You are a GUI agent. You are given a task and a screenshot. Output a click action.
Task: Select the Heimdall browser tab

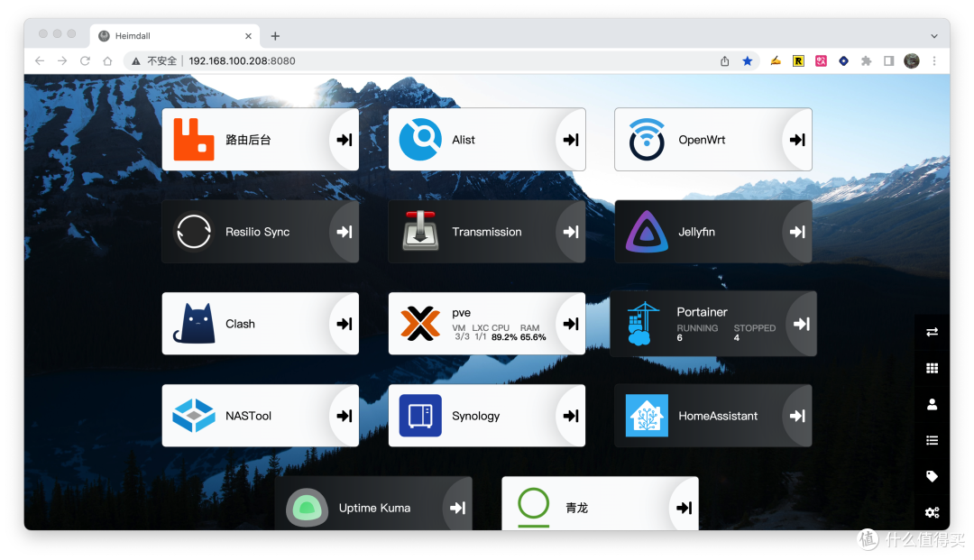174,36
